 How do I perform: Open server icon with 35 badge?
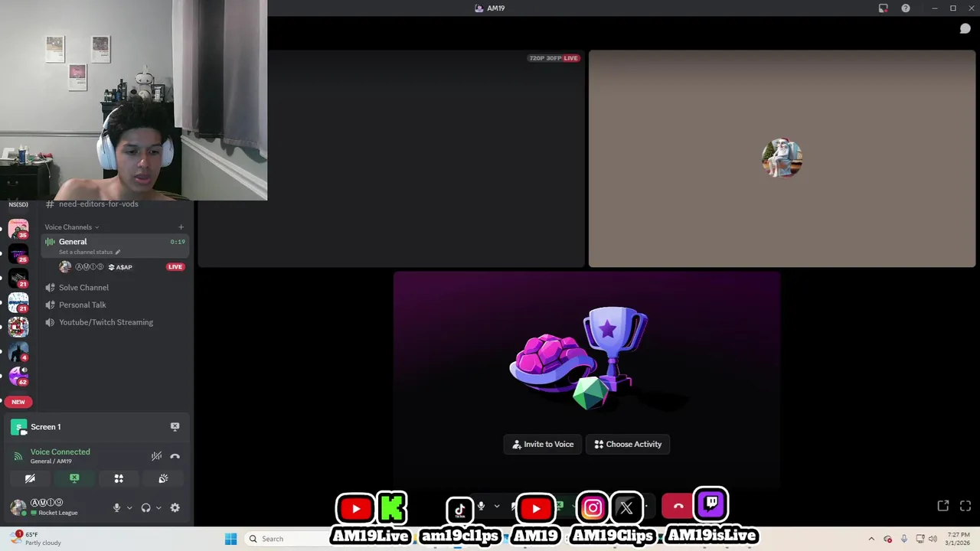(x=18, y=229)
